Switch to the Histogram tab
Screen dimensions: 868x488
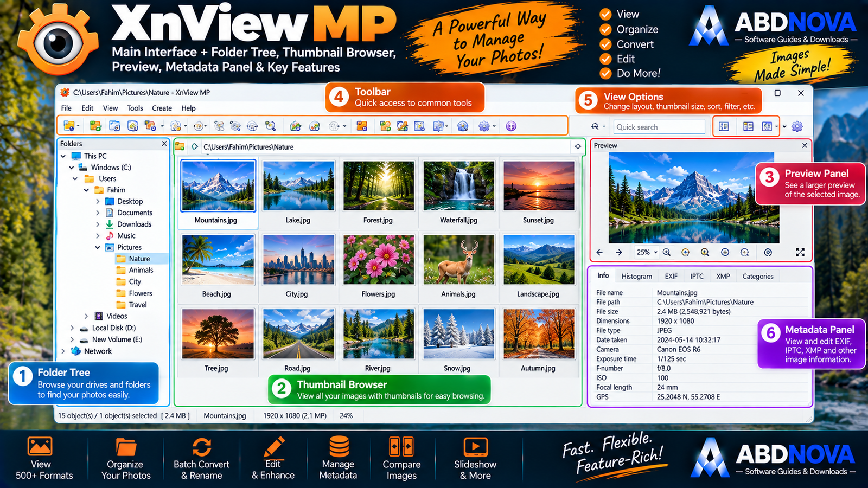pos(637,277)
